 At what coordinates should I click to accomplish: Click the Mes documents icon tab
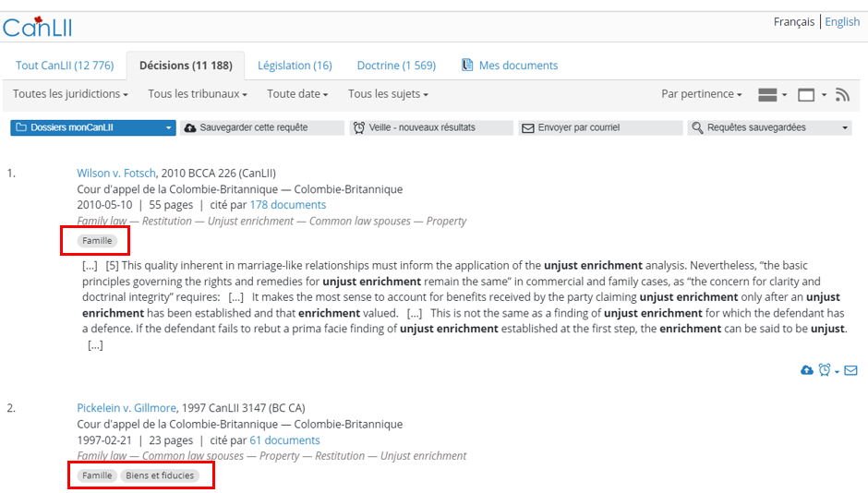click(509, 66)
